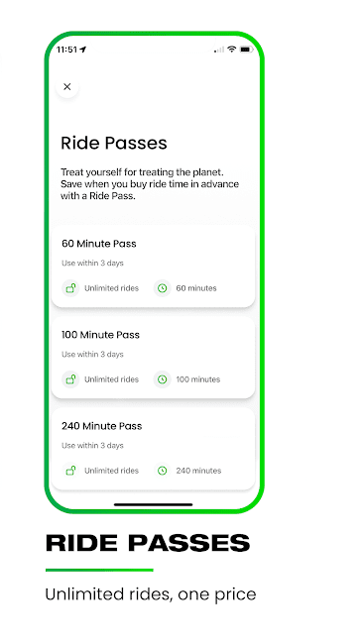Tap "100 minutes" duration label
The height and width of the screenshot is (644, 363).
198,379
